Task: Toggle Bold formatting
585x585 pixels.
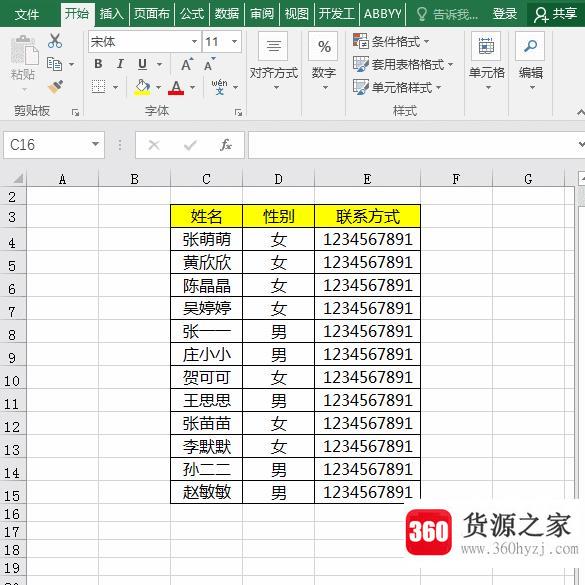Action: pos(98,64)
